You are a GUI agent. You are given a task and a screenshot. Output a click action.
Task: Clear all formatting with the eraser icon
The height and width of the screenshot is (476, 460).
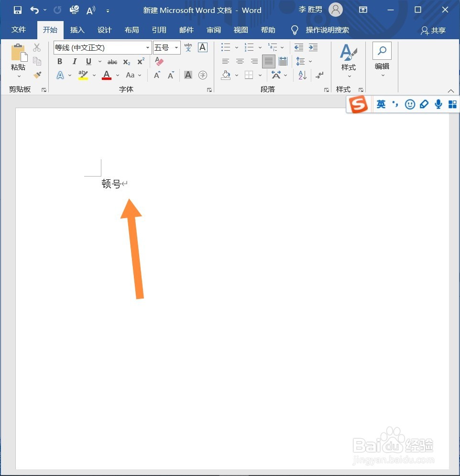[159, 61]
